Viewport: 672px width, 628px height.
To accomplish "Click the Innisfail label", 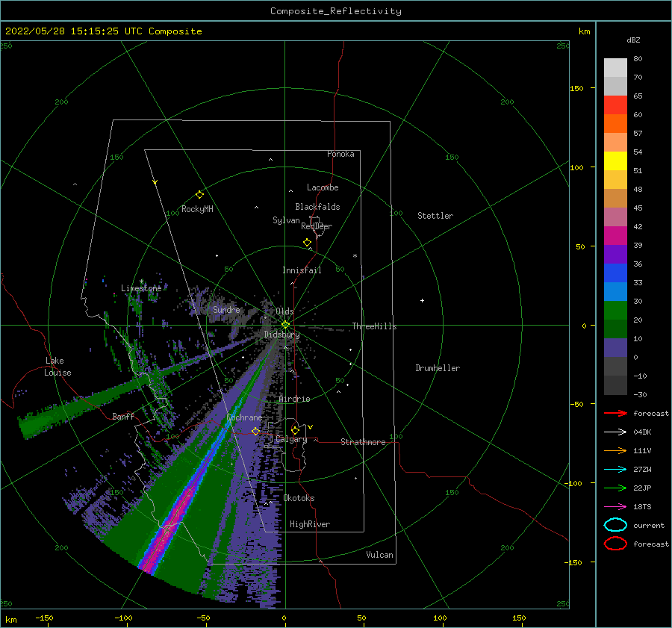I will (302, 270).
